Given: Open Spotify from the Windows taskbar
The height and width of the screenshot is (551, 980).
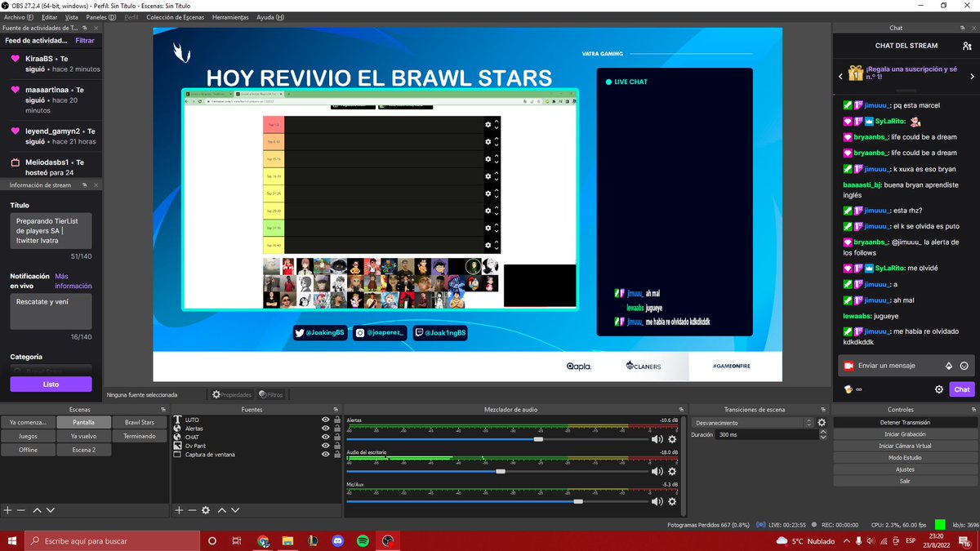Looking at the screenshot, I should (x=363, y=540).
